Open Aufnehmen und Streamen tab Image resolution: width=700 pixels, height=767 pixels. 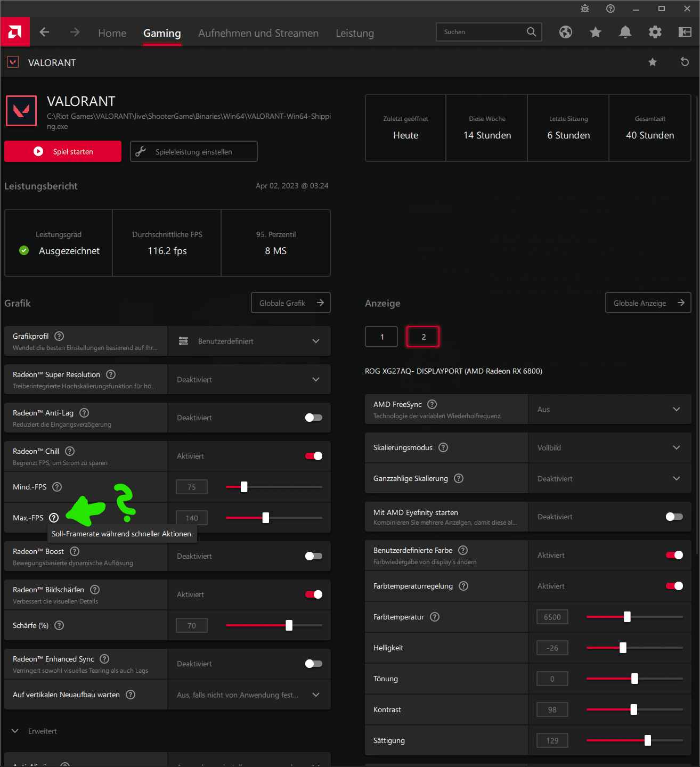258,33
